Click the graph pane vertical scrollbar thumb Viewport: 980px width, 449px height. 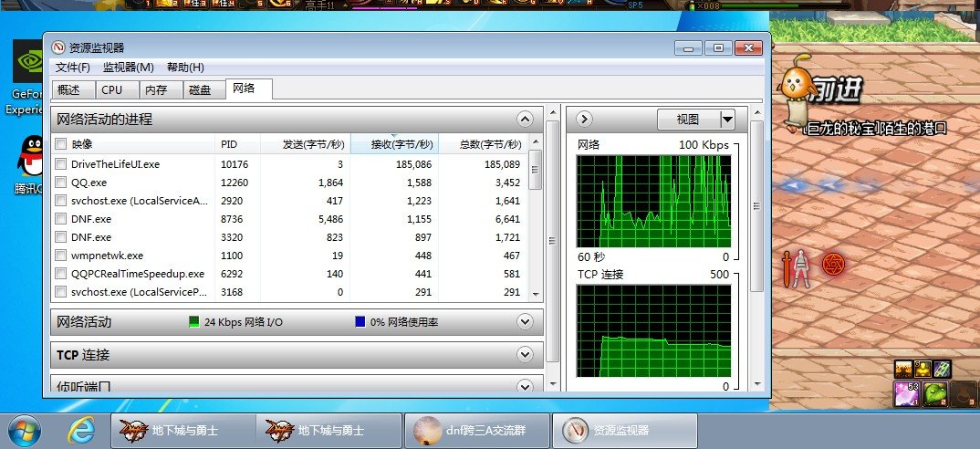pos(756,206)
